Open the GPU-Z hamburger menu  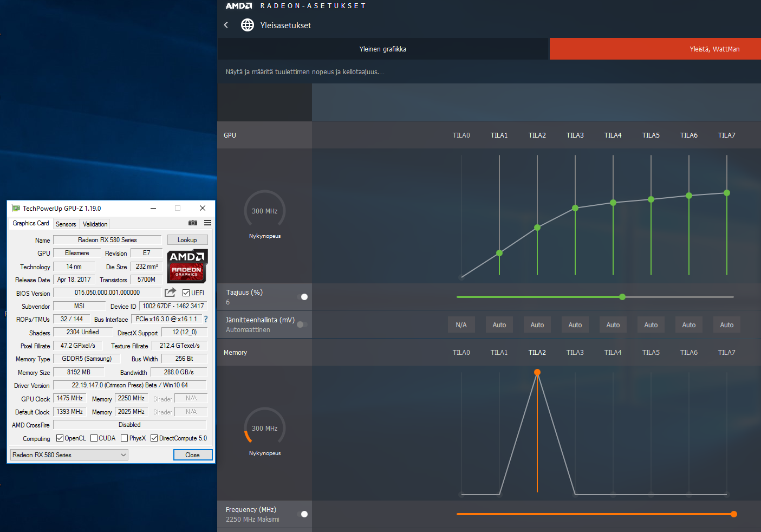click(x=207, y=223)
